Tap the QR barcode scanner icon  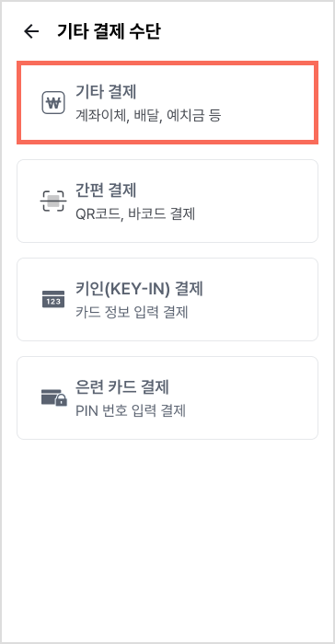53,201
